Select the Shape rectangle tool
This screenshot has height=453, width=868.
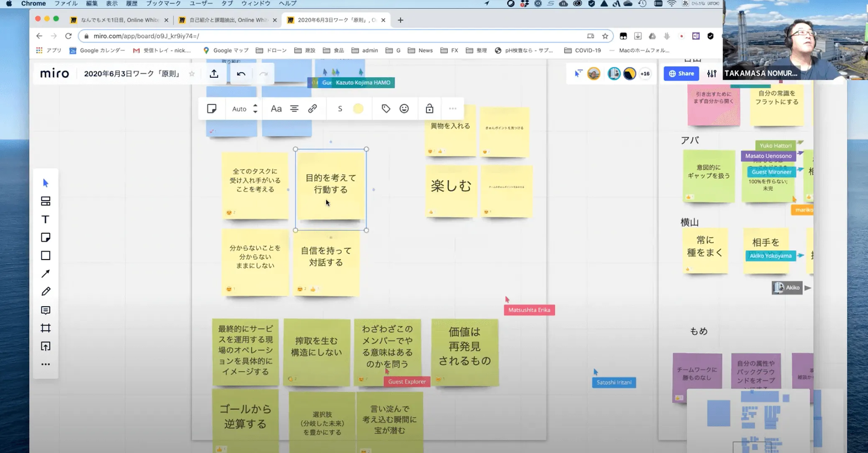(x=45, y=255)
